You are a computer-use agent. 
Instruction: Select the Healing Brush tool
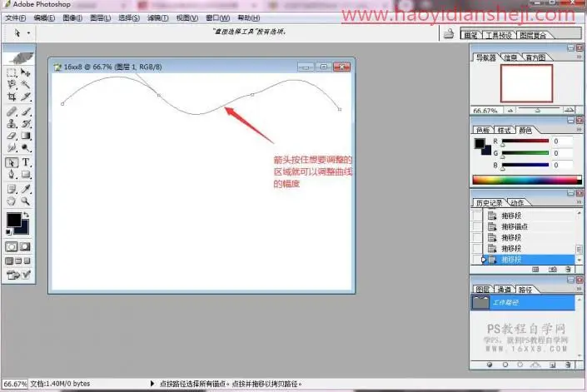11,112
